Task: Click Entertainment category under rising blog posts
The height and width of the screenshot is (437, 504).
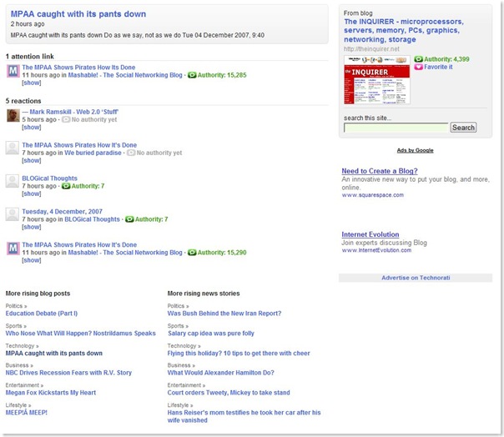Action: tap(24, 385)
